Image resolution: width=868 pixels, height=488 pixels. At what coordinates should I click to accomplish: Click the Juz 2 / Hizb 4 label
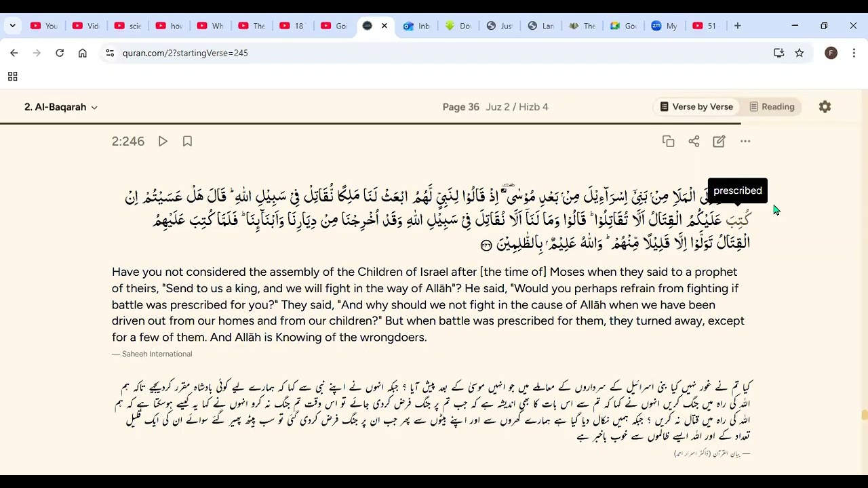[517, 107]
